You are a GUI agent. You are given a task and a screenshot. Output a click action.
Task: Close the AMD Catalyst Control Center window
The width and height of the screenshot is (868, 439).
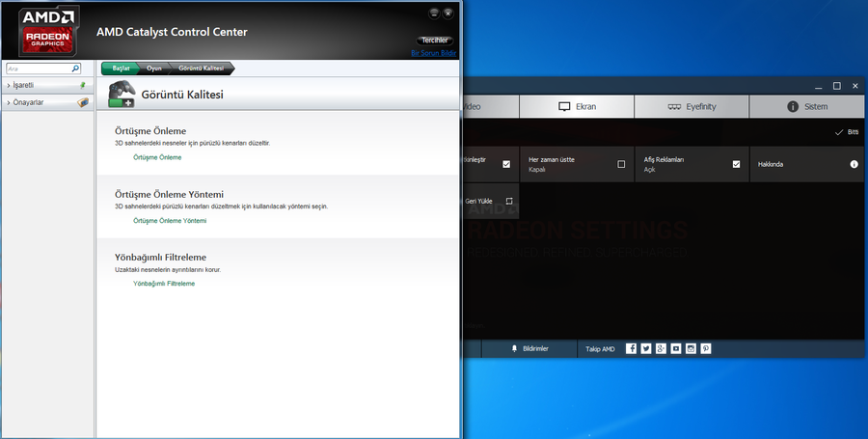448,14
